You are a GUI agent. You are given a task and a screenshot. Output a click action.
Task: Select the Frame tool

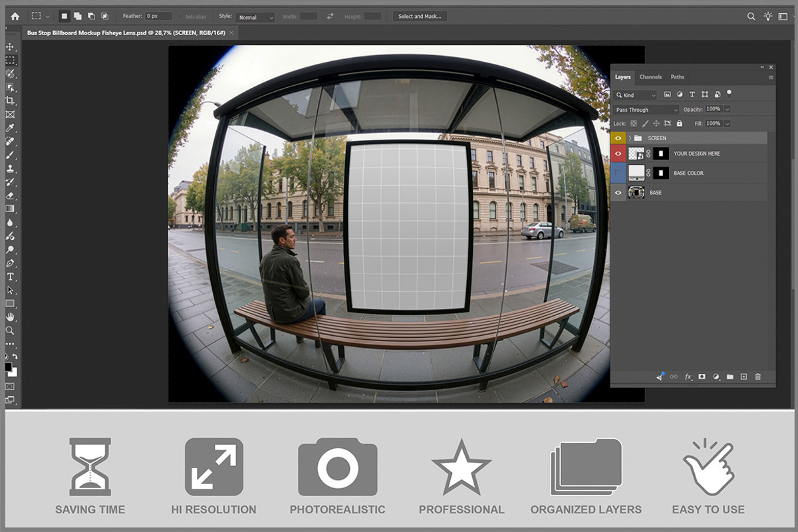[x=10, y=114]
